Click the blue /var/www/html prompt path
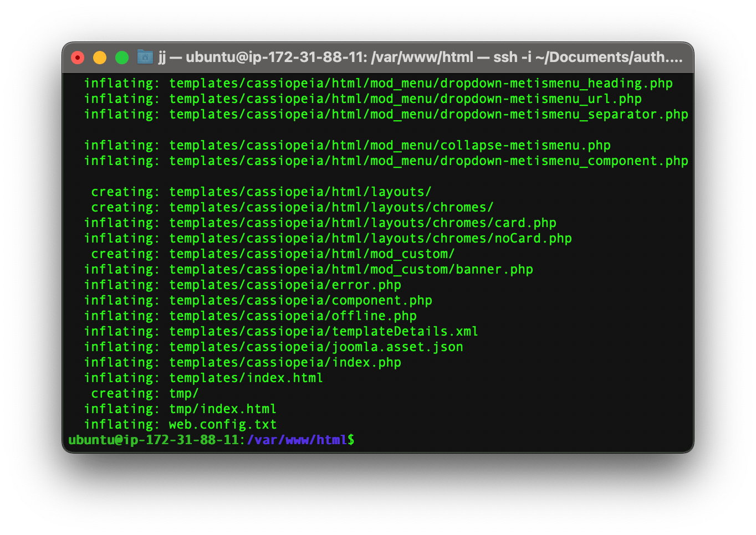The width and height of the screenshot is (756, 535). pos(297,440)
